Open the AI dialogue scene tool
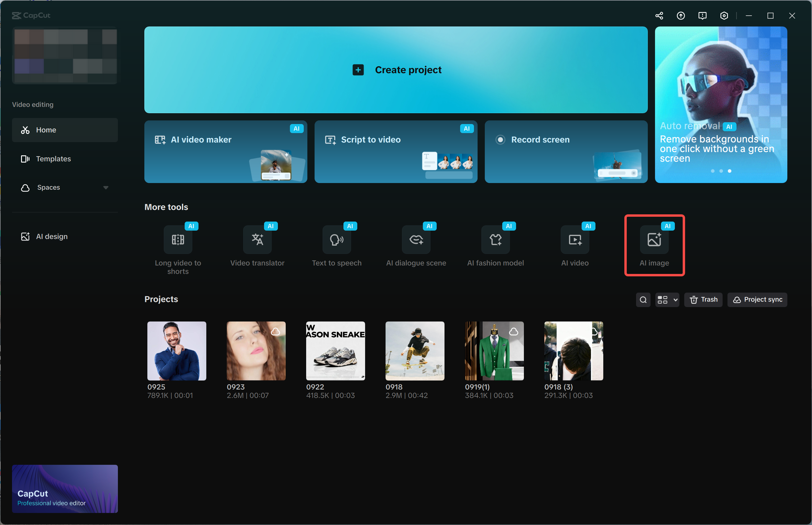 tap(416, 240)
